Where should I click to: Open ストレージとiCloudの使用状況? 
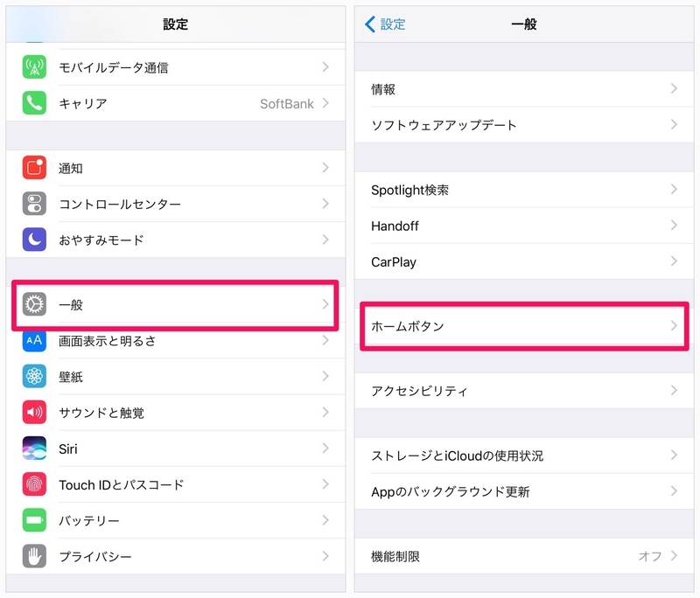tap(524, 455)
